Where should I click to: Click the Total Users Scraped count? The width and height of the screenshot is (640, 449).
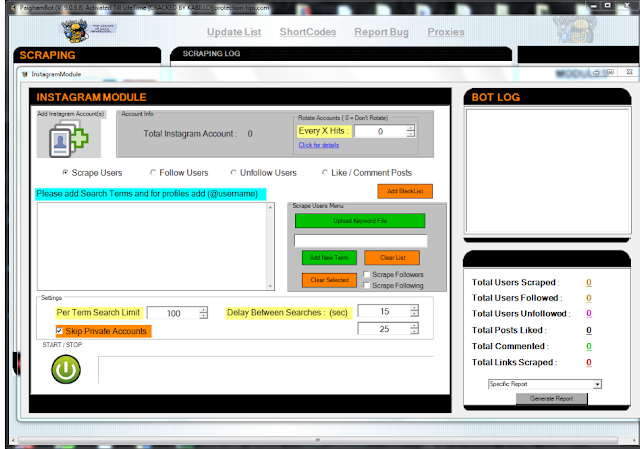(x=589, y=282)
